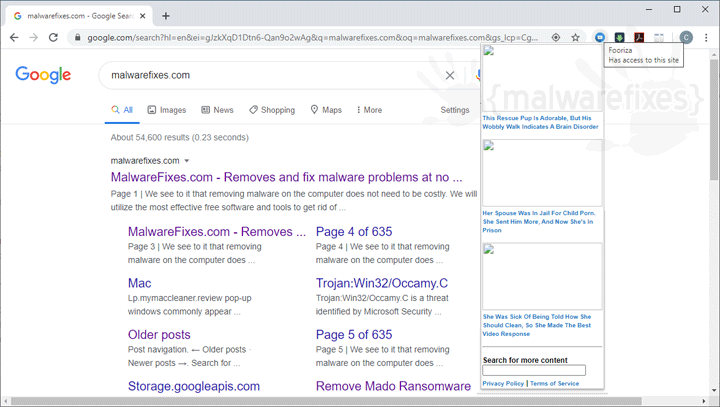Click the address bar URL
Viewport: 720px width, 407px height.
312,38
